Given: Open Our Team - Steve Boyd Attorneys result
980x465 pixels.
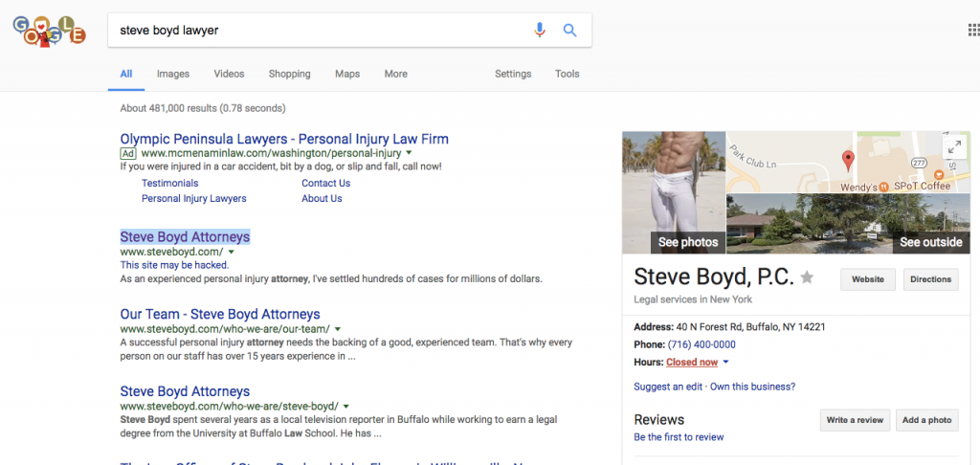Looking at the screenshot, I should [x=220, y=314].
